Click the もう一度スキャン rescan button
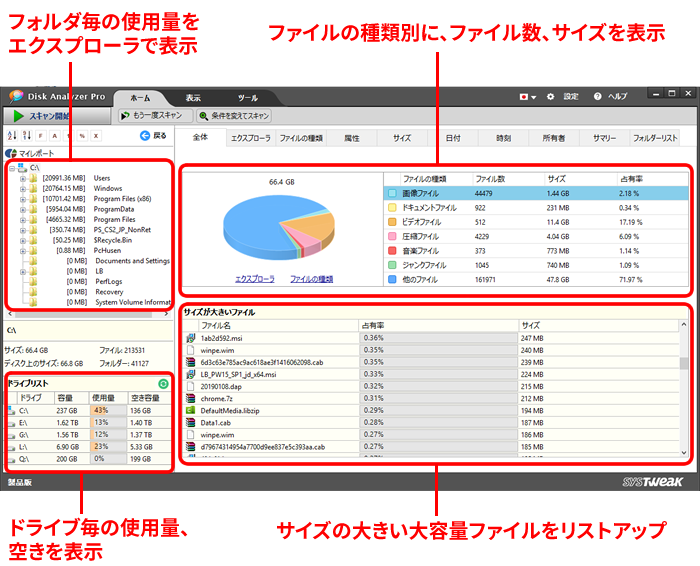The image size is (700, 566). tap(155, 116)
